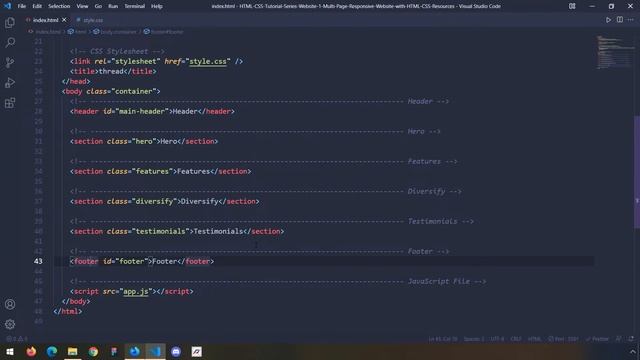The width and height of the screenshot is (640, 360).
Task: Open the File menu
Action: click(22, 6)
